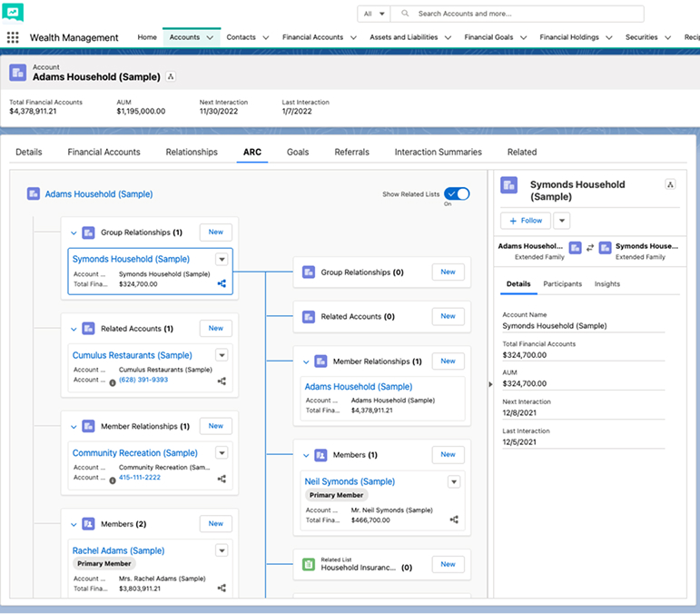
Task: Click graph icon on Cumulus Restaurants card
Action: (222, 381)
